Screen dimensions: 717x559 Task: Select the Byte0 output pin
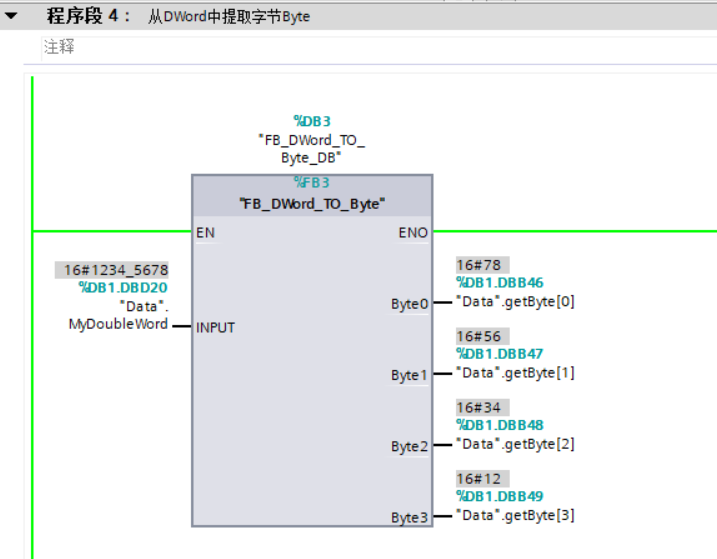click(409, 304)
